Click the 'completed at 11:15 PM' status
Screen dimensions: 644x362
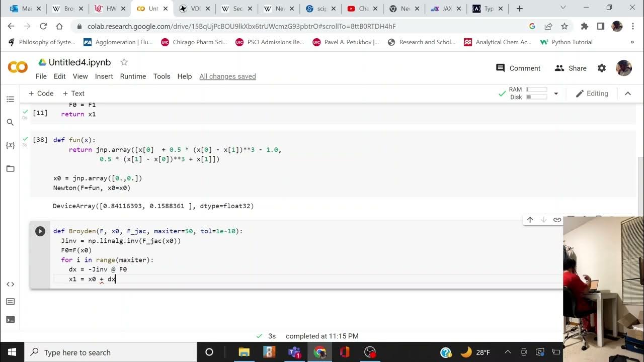coord(322,336)
